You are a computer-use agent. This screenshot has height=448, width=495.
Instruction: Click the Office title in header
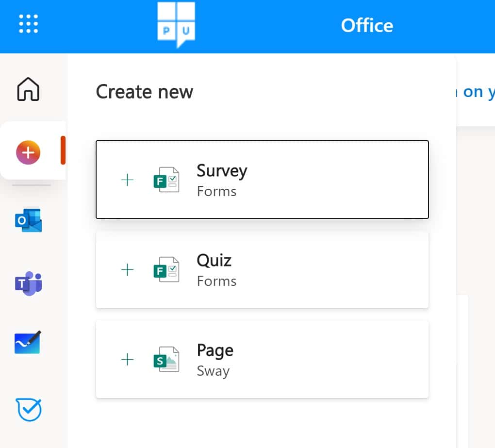tap(367, 26)
